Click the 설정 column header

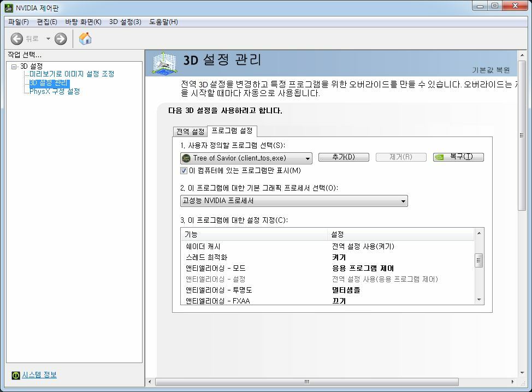pos(401,234)
